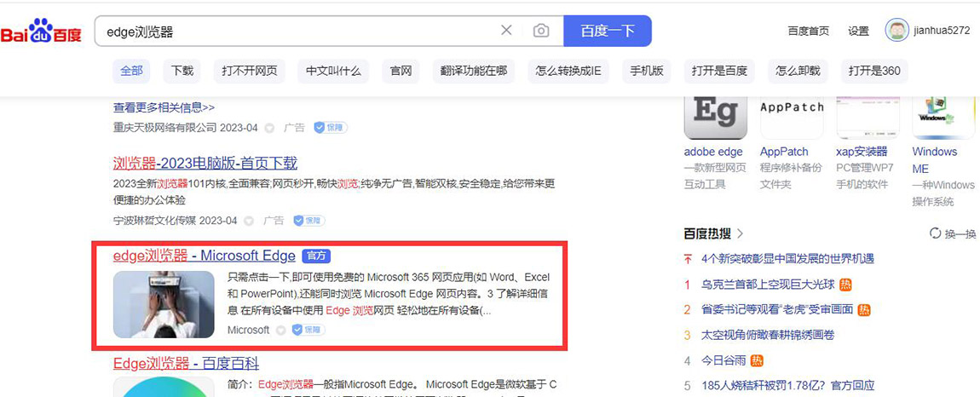Image resolution: width=980 pixels, height=397 pixels.
Task: Clear the search box with X icon
Action: coord(506,31)
